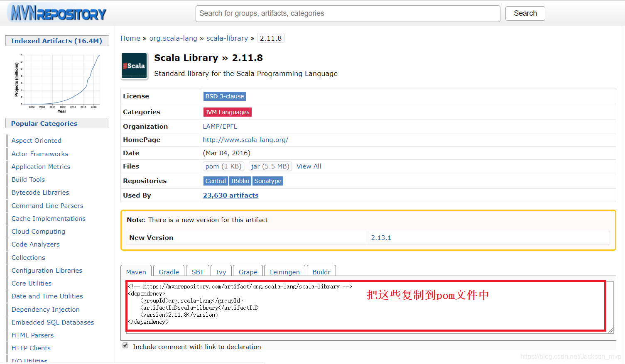This screenshot has height=364, width=625.
Task: Click the snippet textarea resize handle
Action: click(x=610, y=330)
